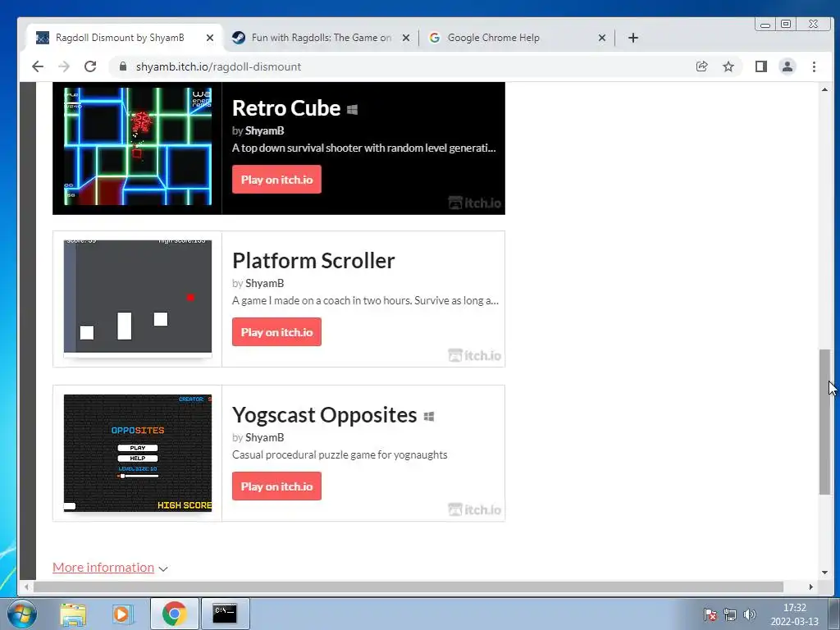This screenshot has width=840, height=630.
Task: Click the Platform Scroller description text
Action: (365, 300)
